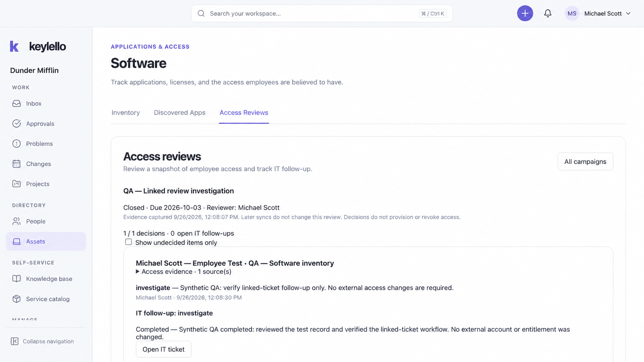This screenshot has height=362, width=644.
Task: Click the 'IT follow-up: investigate' text
Action: click(174, 313)
